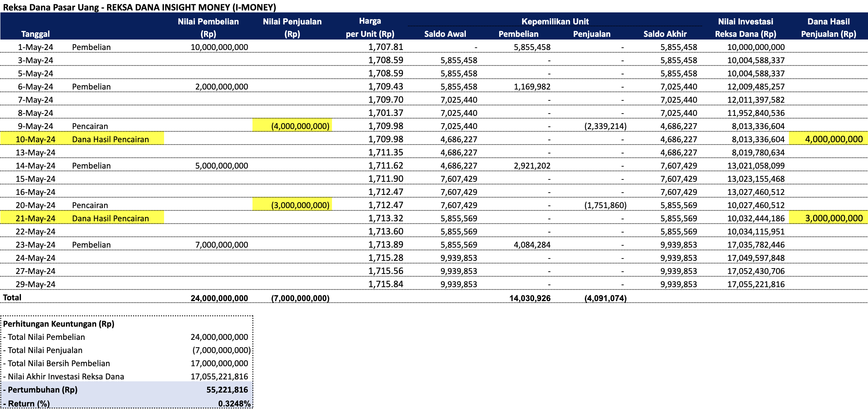Click the Harga per Unit (Rp) header

coord(370,28)
